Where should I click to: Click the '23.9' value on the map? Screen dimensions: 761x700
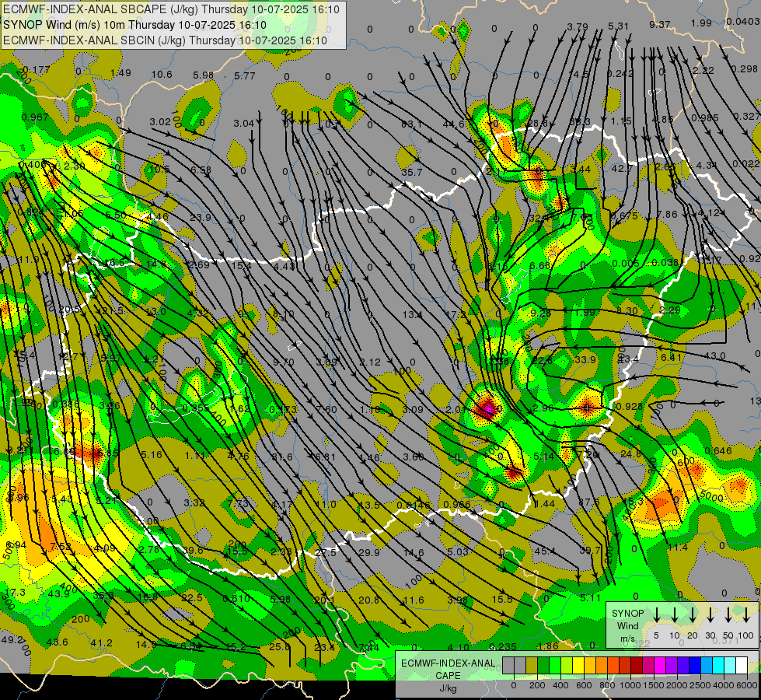point(200,217)
